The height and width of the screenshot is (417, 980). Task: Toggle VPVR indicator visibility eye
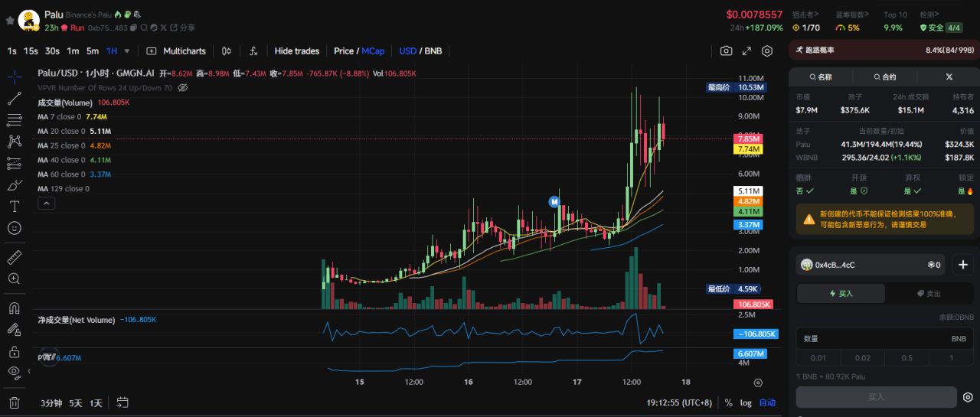tap(183, 88)
